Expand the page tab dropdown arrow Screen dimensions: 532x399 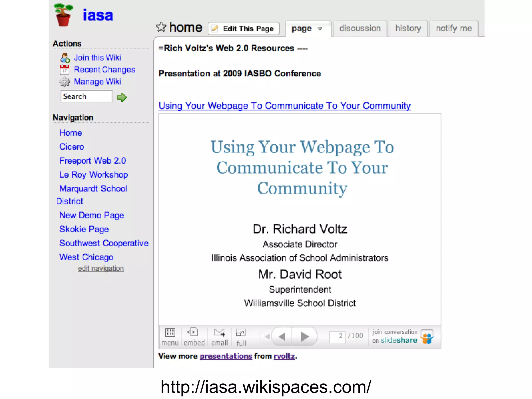(x=320, y=29)
